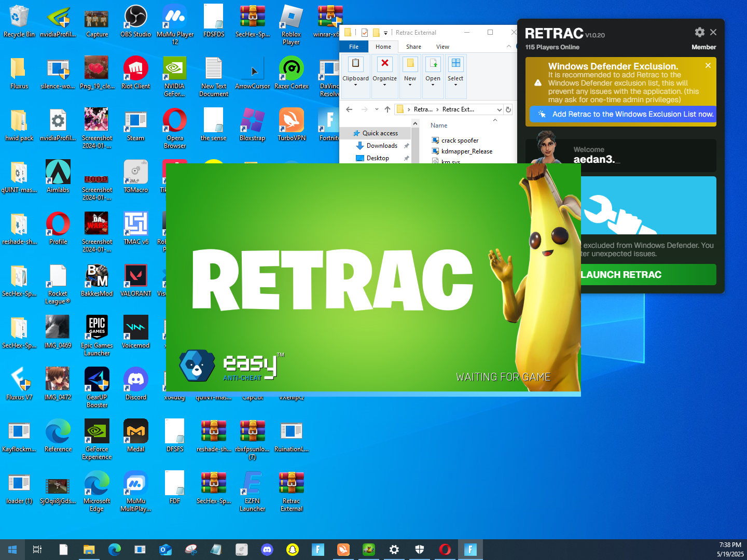The image size is (747, 560).
Task: Open Bloxstrap desktop shortcut
Action: click(253, 125)
